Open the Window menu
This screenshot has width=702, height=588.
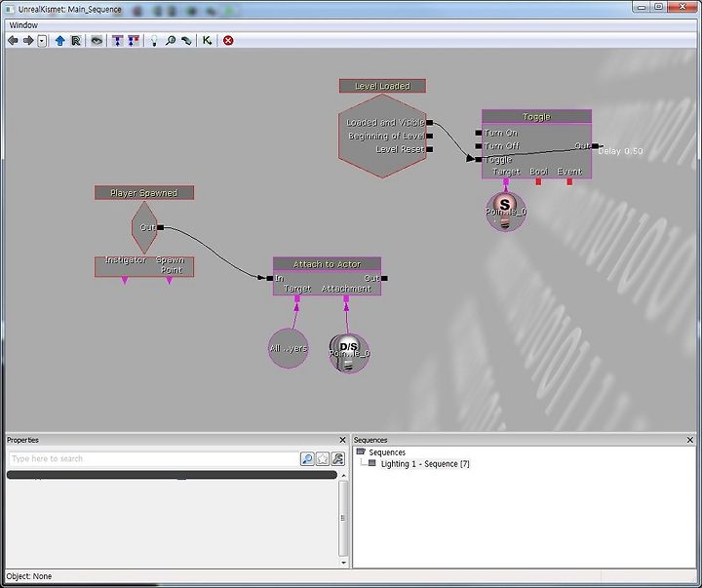click(x=23, y=25)
